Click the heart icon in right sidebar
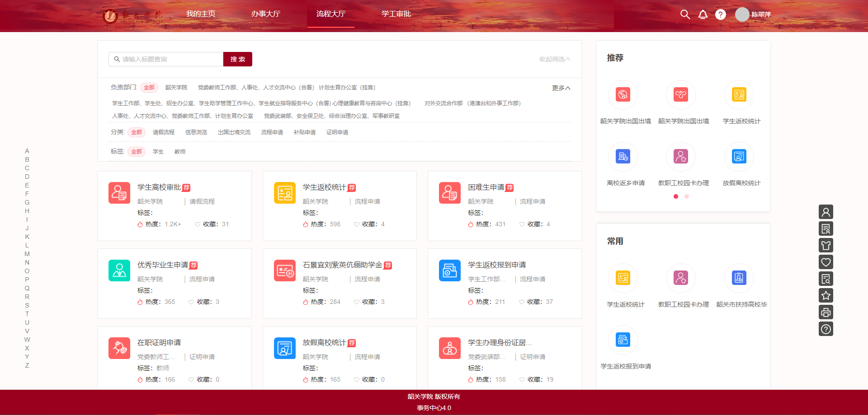868x415 pixels. pyautogui.click(x=826, y=262)
